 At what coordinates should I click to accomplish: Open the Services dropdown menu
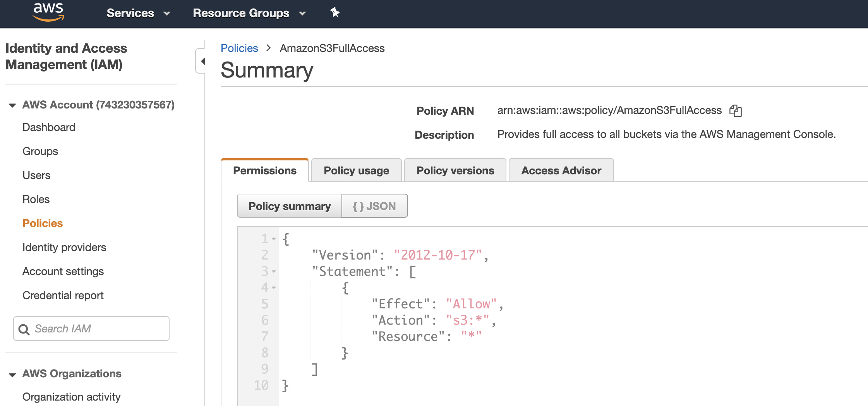point(138,13)
